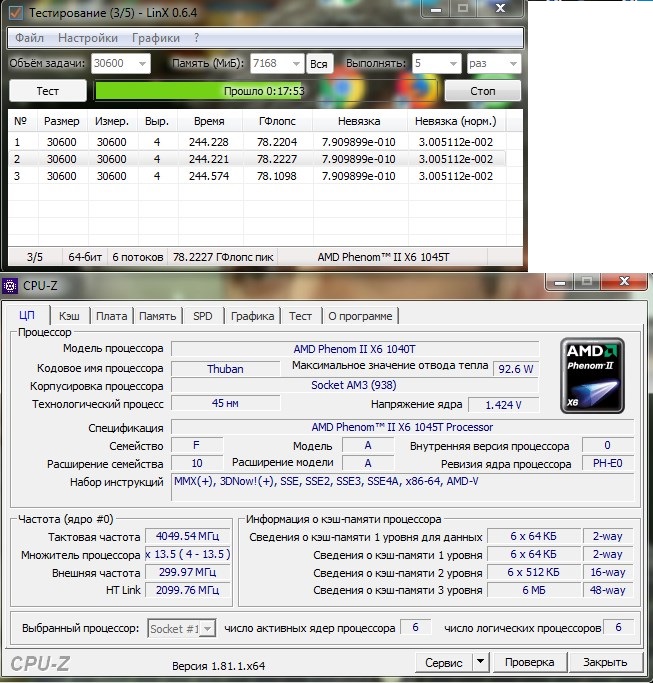Click the Thuban code name field

(225, 369)
